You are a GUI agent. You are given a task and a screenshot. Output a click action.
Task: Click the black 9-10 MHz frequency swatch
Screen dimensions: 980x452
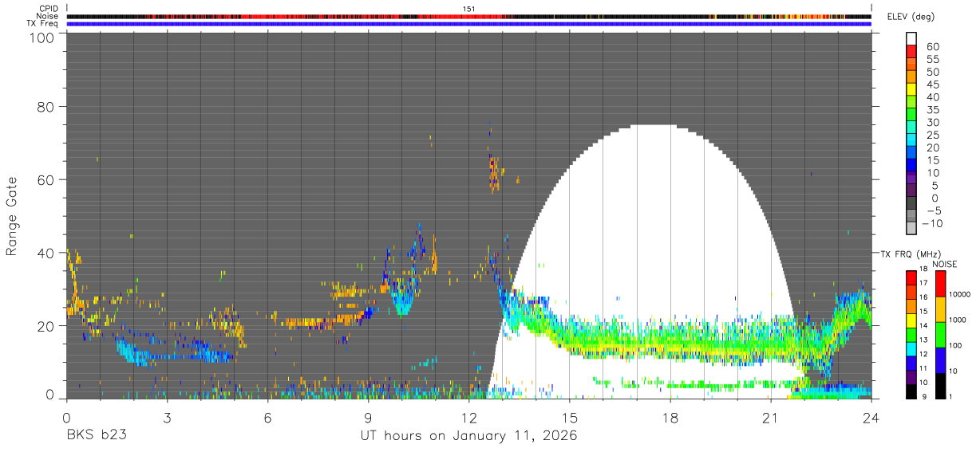(910, 391)
